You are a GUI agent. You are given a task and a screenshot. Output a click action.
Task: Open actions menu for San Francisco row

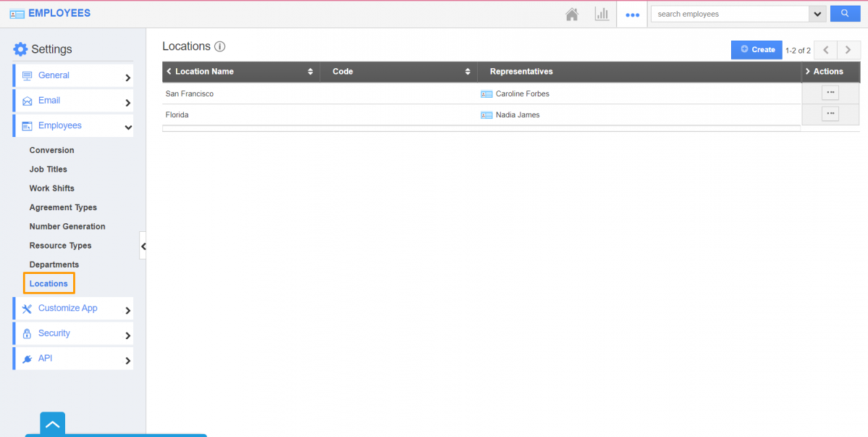coord(830,93)
